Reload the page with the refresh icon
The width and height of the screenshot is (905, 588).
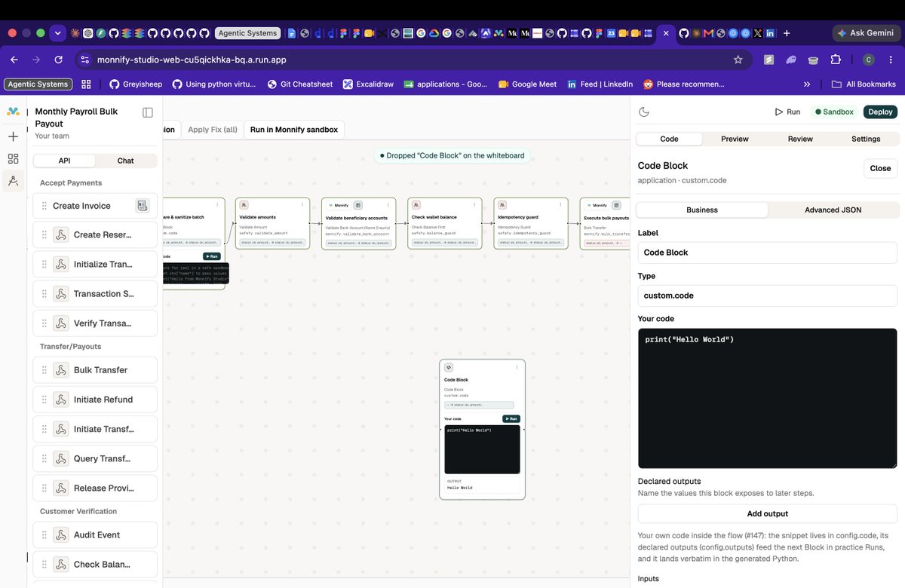coord(59,60)
